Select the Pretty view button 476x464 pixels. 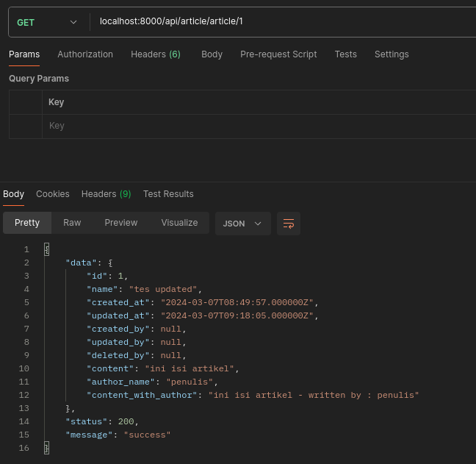tap(27, 223)
